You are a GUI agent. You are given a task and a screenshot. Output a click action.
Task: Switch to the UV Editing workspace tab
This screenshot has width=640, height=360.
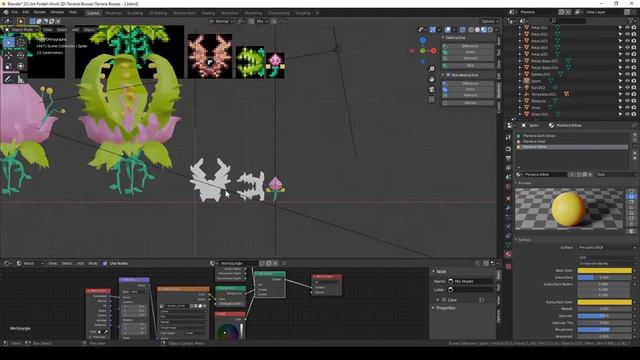(x=158, y=13)
